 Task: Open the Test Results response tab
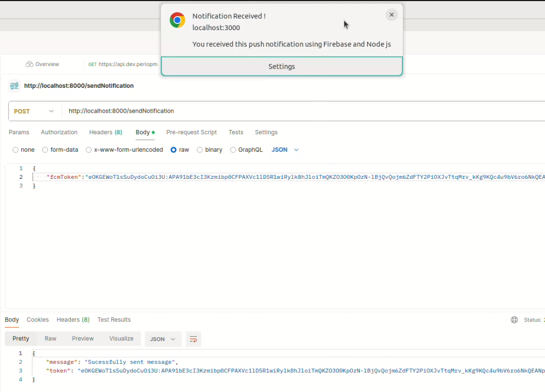point(114,320)
